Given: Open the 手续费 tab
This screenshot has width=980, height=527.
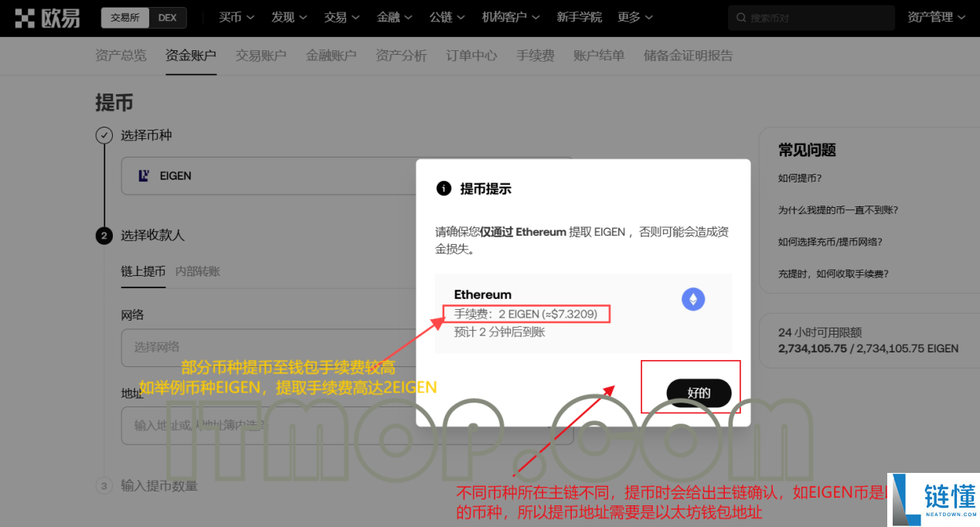Looking at the screenshot, I should coord(536,56).
